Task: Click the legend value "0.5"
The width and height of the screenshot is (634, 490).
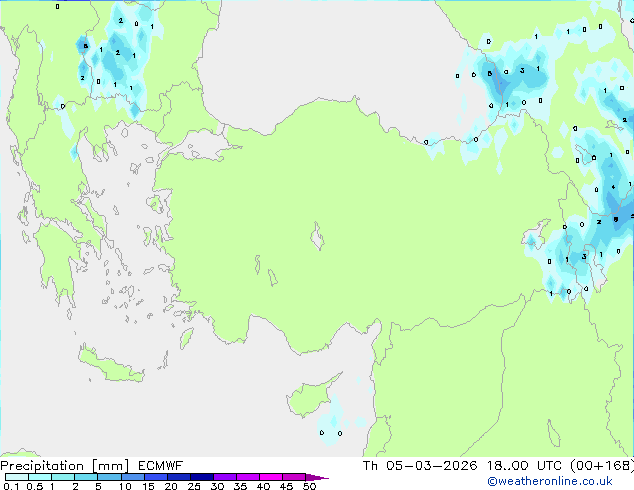Action: click(35, 486)
